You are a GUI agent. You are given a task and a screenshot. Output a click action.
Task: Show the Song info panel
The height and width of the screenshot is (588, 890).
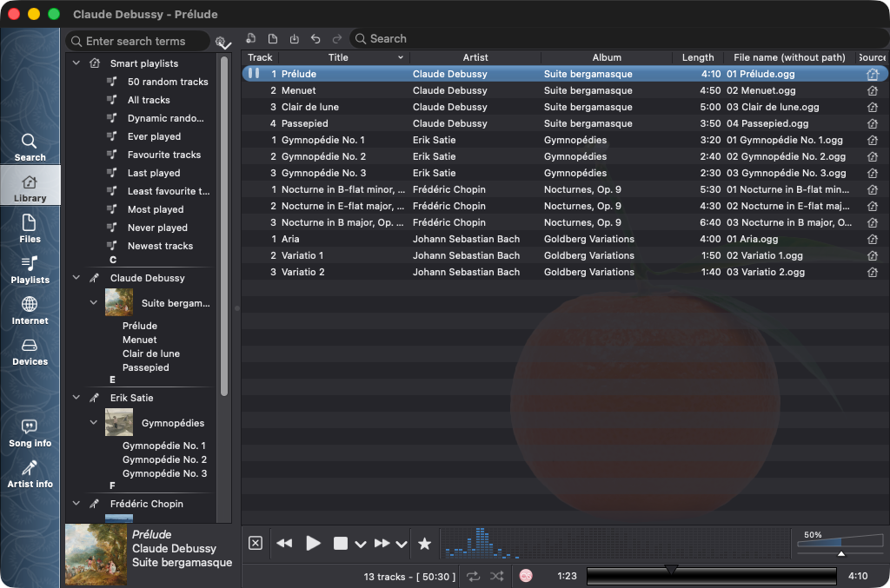[30, 433]
